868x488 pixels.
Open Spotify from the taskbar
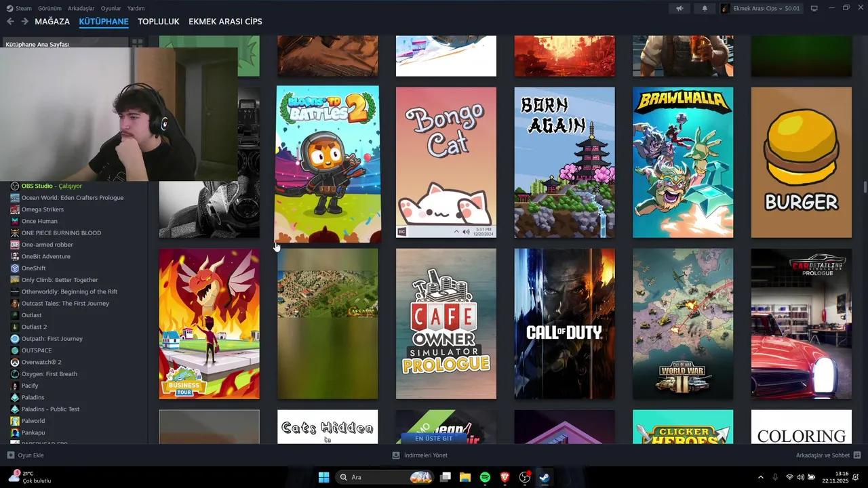click(485, 477)
